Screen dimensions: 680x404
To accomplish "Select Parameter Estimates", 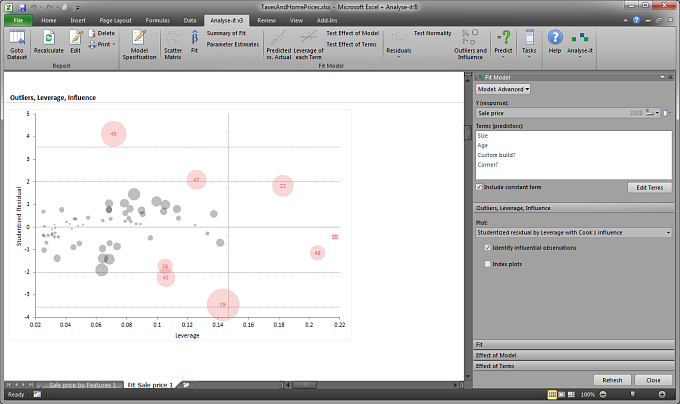I will point(232,44).
